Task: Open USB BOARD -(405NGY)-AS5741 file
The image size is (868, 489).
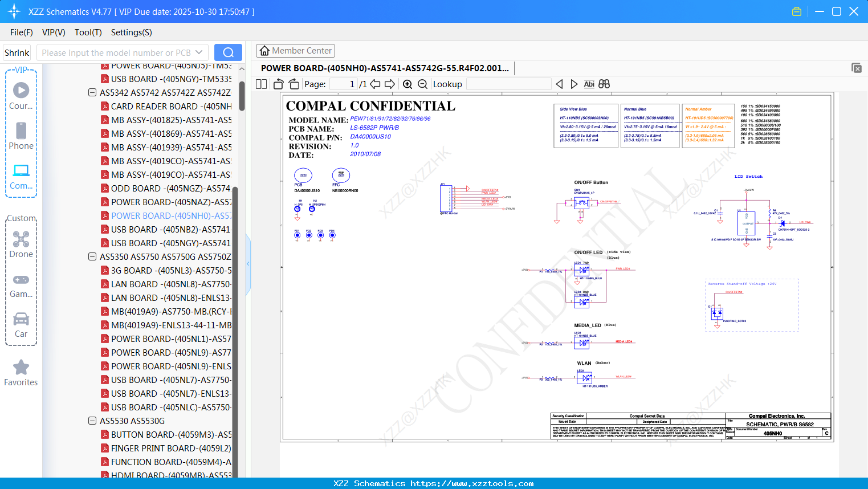Action: 171,243
